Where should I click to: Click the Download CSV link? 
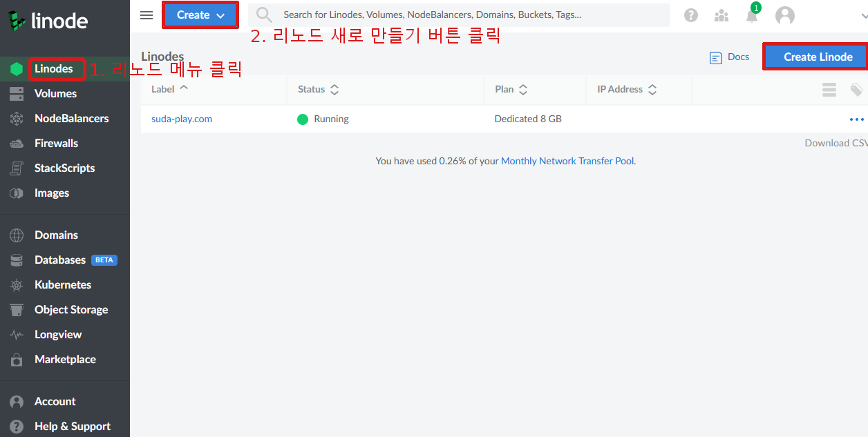coord(836,144)
